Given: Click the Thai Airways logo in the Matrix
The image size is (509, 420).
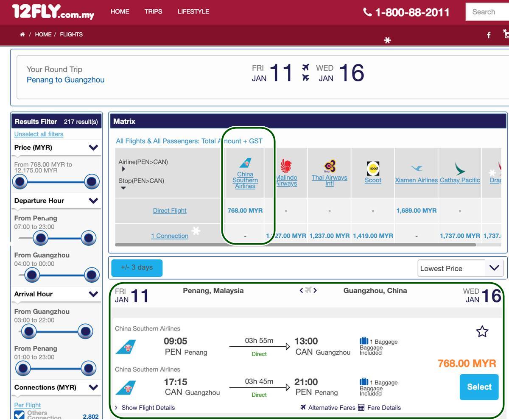Looking at the screenshot, I should 330,166.
